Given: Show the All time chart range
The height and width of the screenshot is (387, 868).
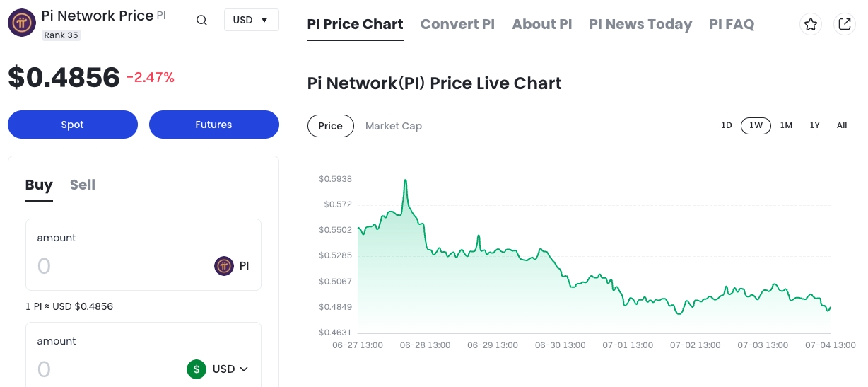Looking at the screenshot, I should [842, 125].
